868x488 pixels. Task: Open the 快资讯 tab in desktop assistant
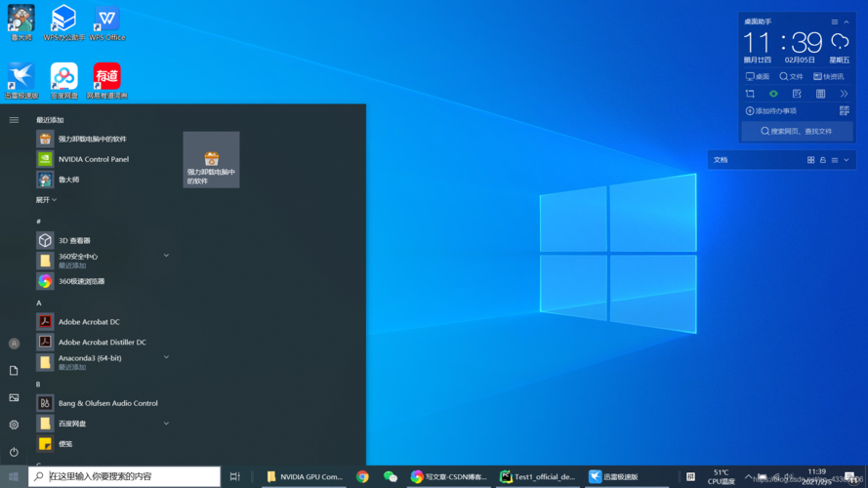829,76
